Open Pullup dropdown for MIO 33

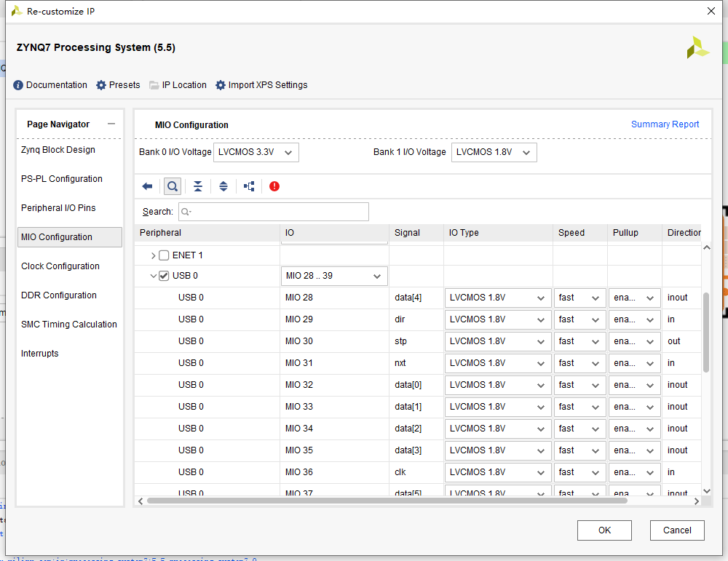(635, 407)
